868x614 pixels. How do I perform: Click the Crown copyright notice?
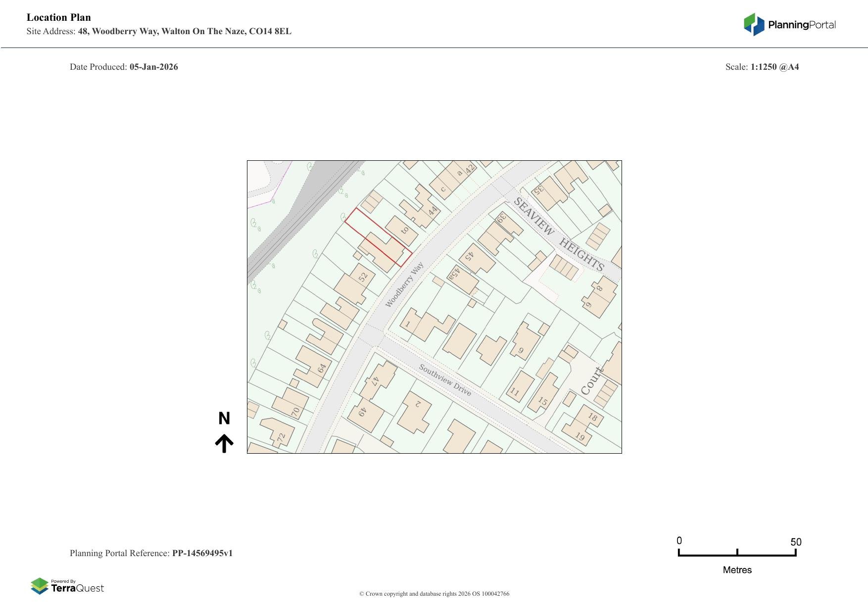tap(434, 594)
